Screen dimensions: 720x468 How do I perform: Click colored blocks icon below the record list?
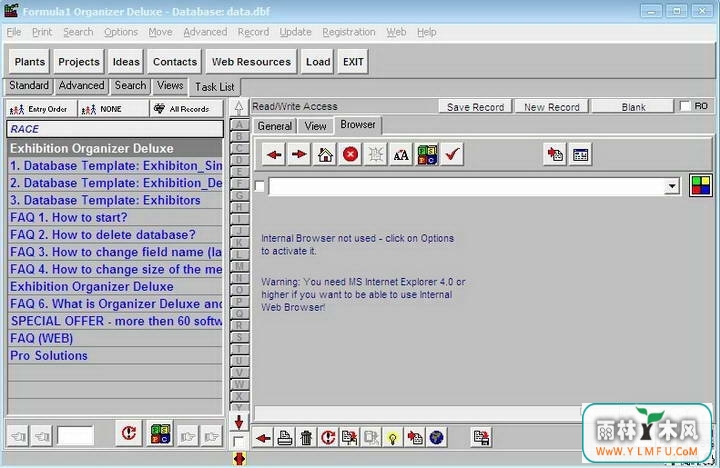pos(161,433)
